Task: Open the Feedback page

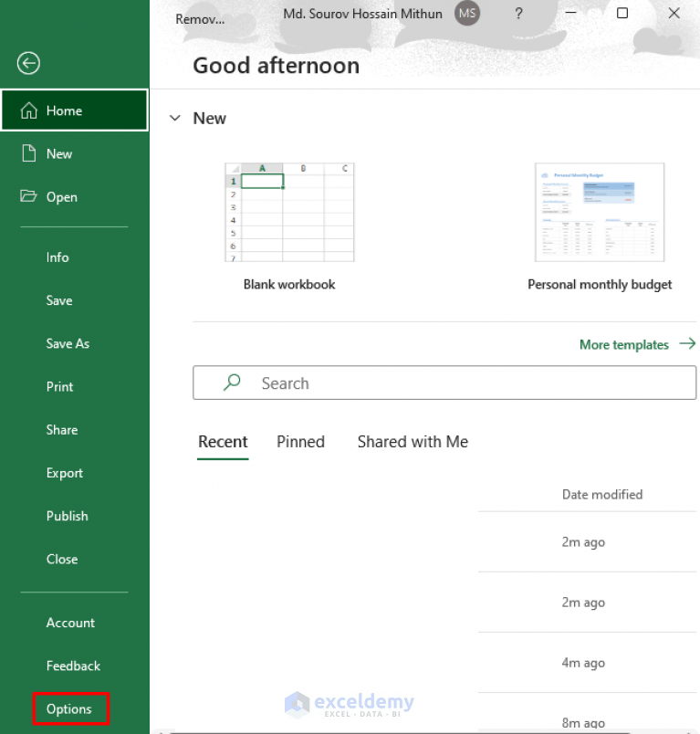Action: coord(73,666)
